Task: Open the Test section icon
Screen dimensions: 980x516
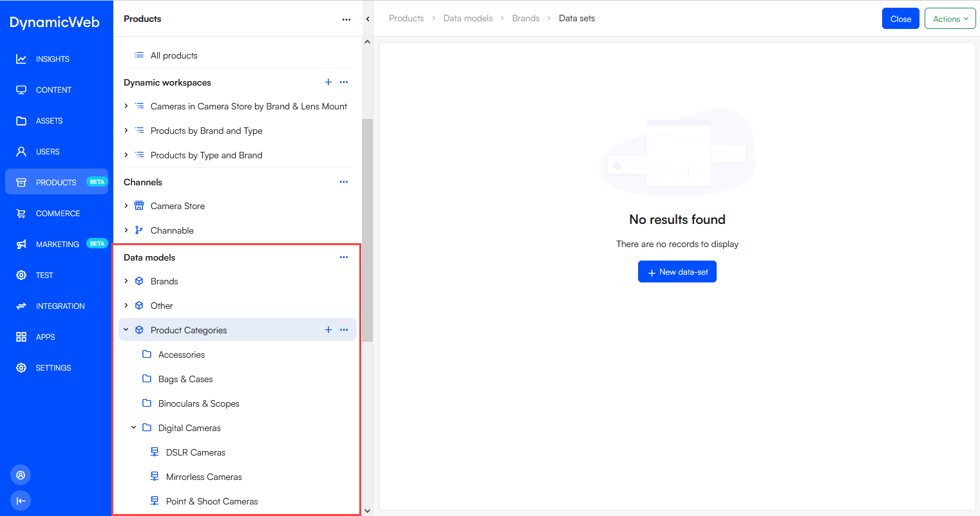Action: click(x=21, y=275)
